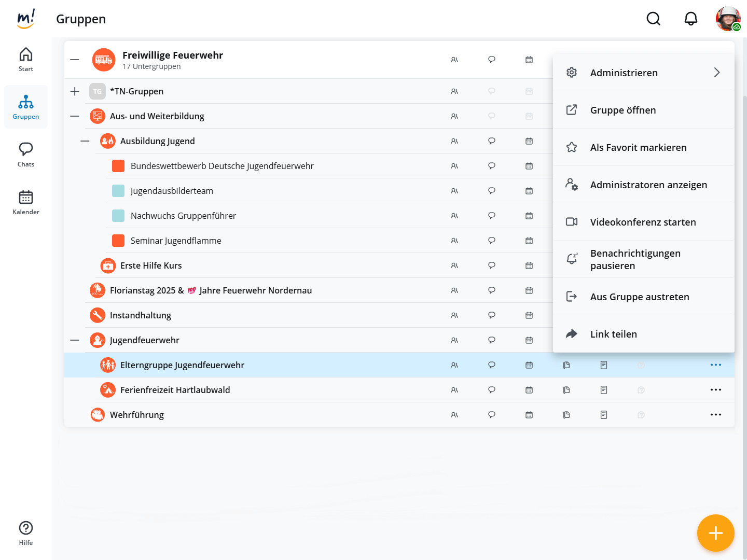Screen dimensions: 747x560
Task: Open Administrieren submenu in context menu
Action: coord(643,73)
